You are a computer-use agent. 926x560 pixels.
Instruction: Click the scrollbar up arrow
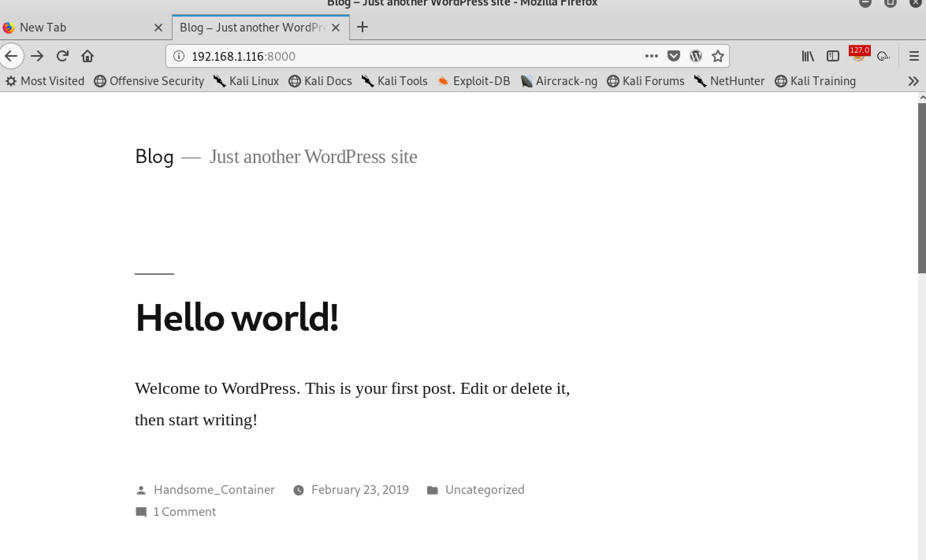[x=922, y=98]
